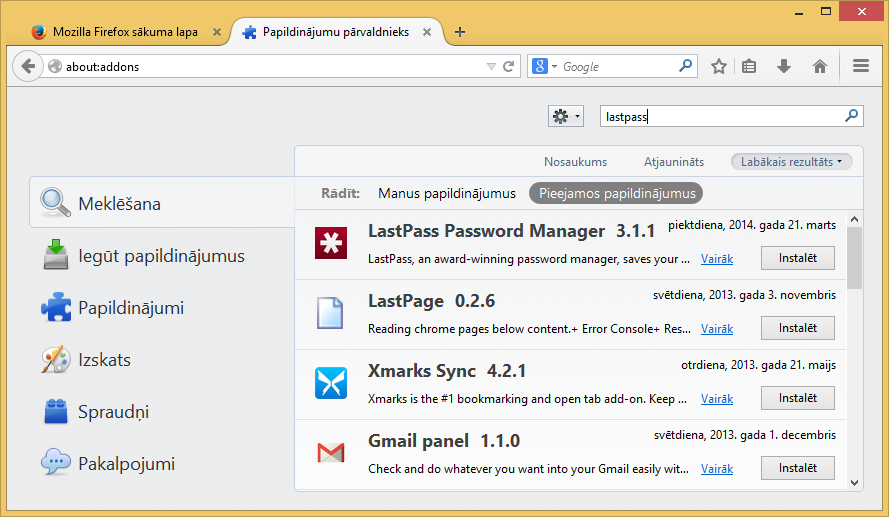
Task: Open the Pakalpojumi category
Action: tap(162, 464)
